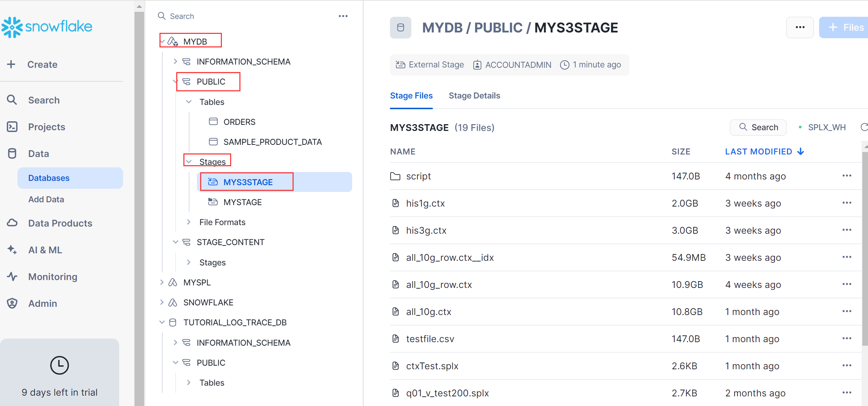Click the refresh icon beside SPLX_WH
This screenshot has height=406, width=868.
(863, 127)
